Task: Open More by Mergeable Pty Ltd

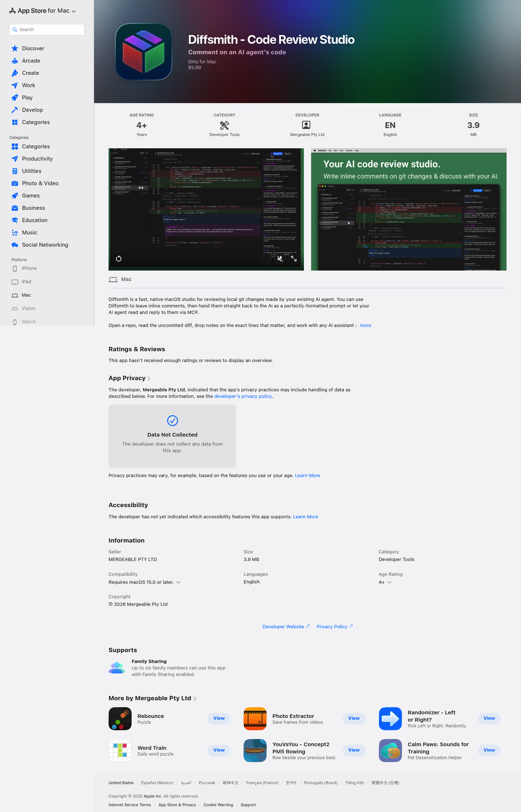Action: [x=152, y=698]
